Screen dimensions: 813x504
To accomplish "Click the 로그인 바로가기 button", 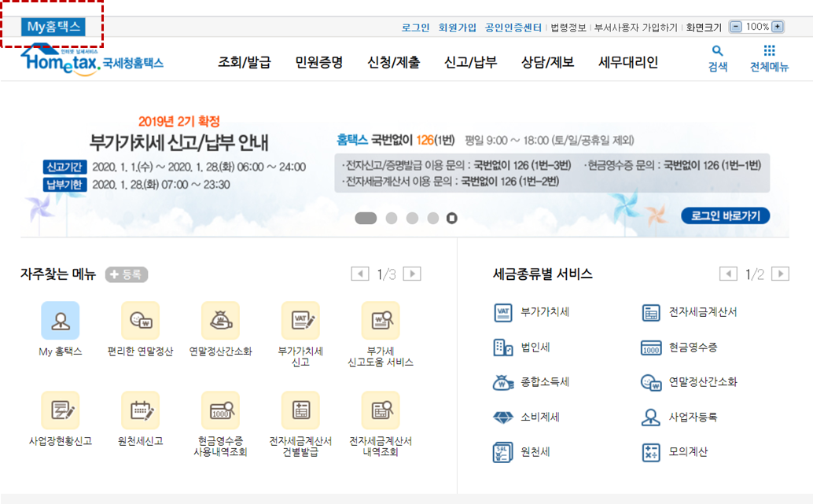I will (726, 215).
